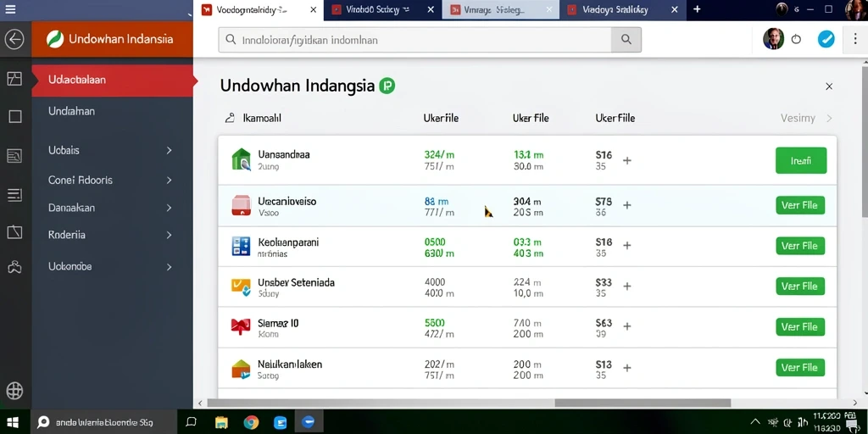Open a new browser tab
Viewport: 868px width, 434px height.
[x=697, y=9]
